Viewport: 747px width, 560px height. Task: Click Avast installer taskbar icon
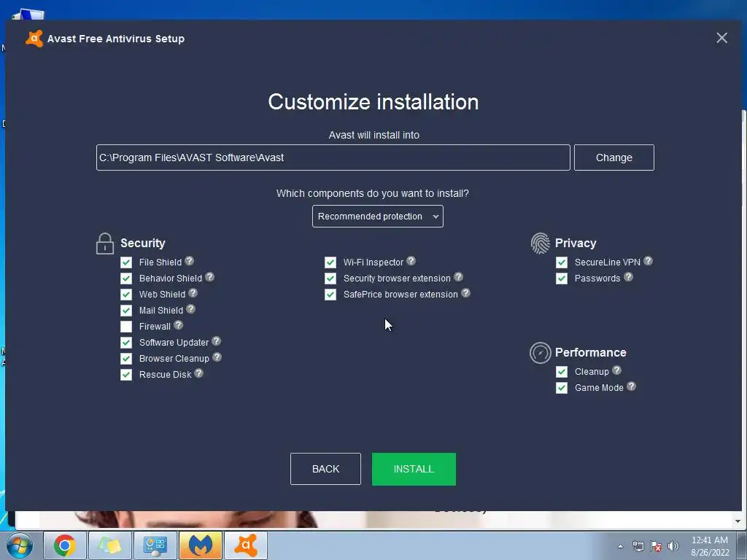pyautogui.click(x=246, y=545)
